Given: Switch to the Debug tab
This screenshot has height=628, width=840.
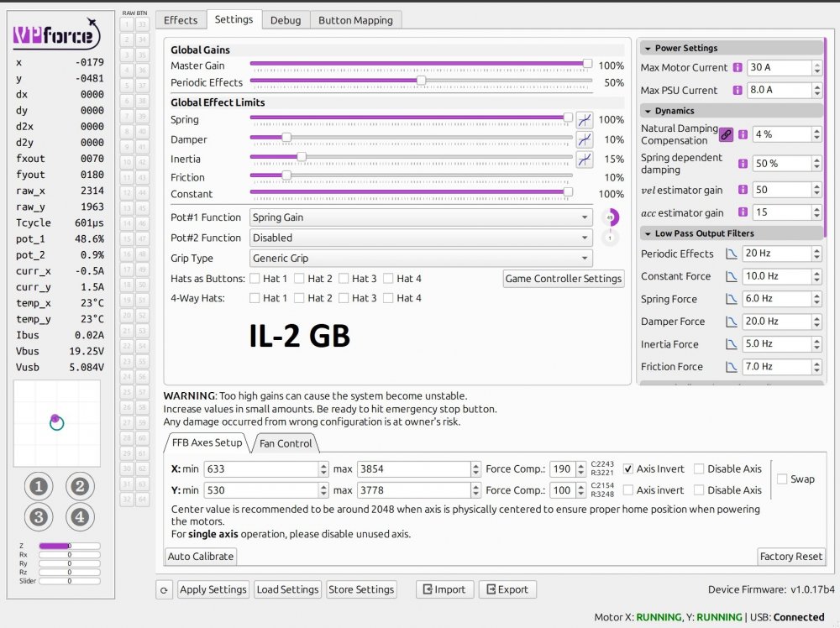Looking at the screenshot, I should pyautogui.click(x=286, y=20).
